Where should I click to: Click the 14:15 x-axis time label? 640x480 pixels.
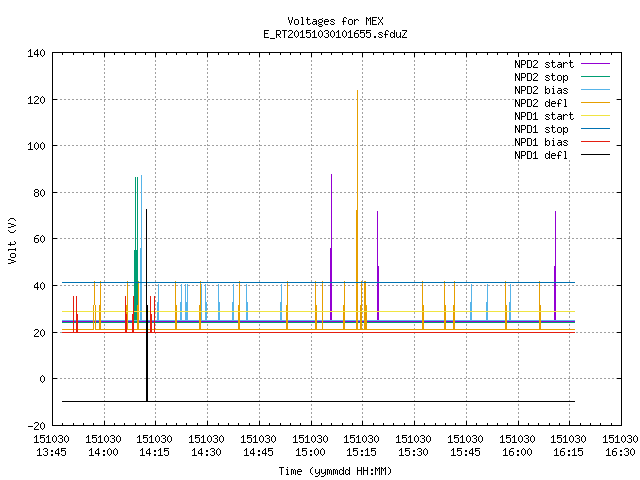coord(154,452)
